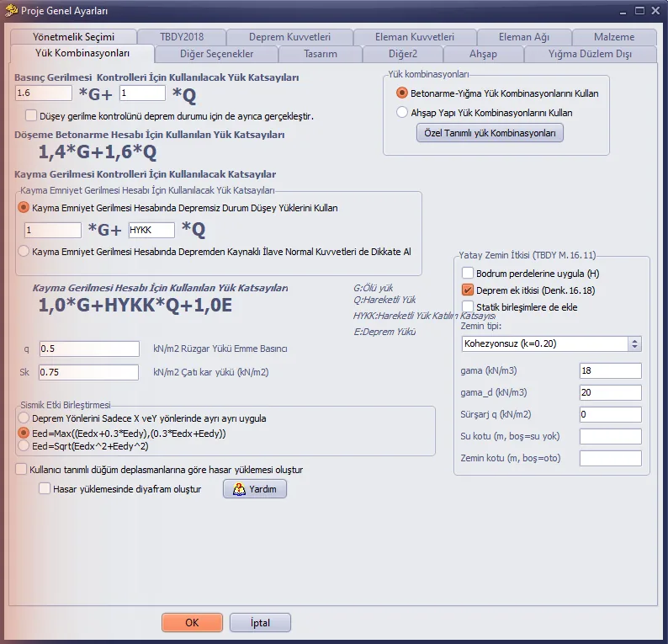Click the HYKK coefficient input field
Viewport: 668px width, 644px height.
coord(151,230)
